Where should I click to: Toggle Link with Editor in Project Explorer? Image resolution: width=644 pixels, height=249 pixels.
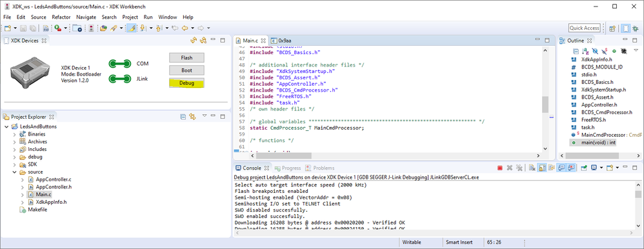pyautogui.click(x=192, y=117)
